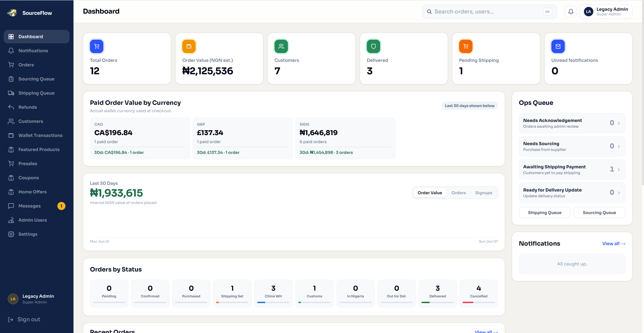Click the Search orders, users input field
This screenshot has height=333, width=644.
[489, 12]
